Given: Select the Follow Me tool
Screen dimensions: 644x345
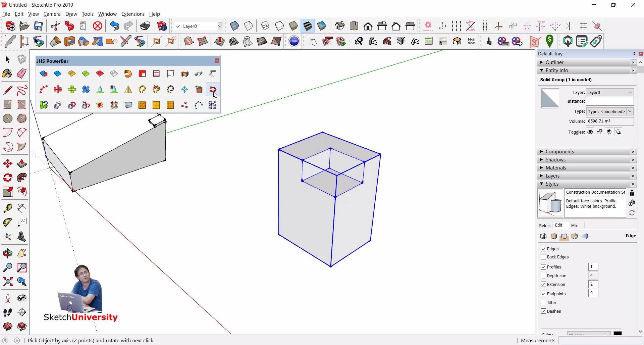Looking at the screenshot, I should (x=22, y=178).
